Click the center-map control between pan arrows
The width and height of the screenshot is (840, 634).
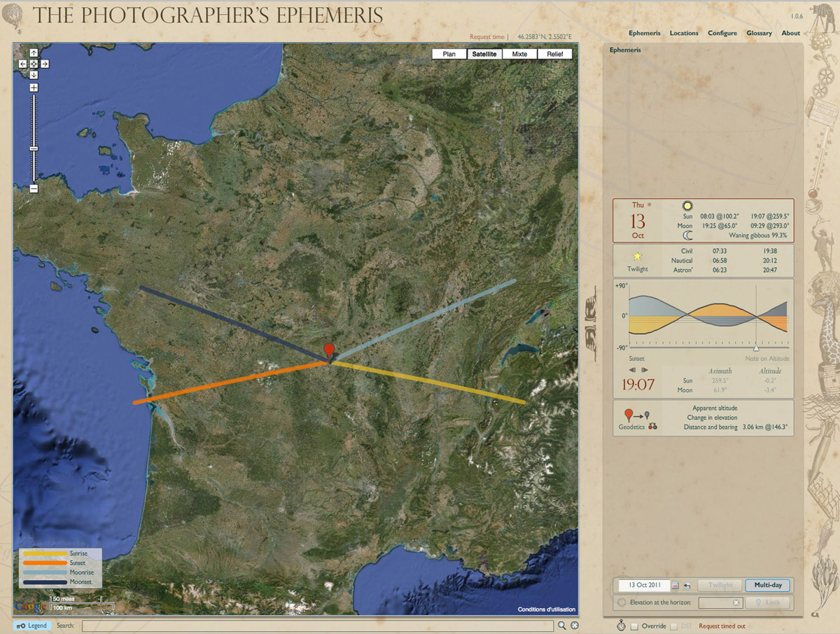coord(34,64)
